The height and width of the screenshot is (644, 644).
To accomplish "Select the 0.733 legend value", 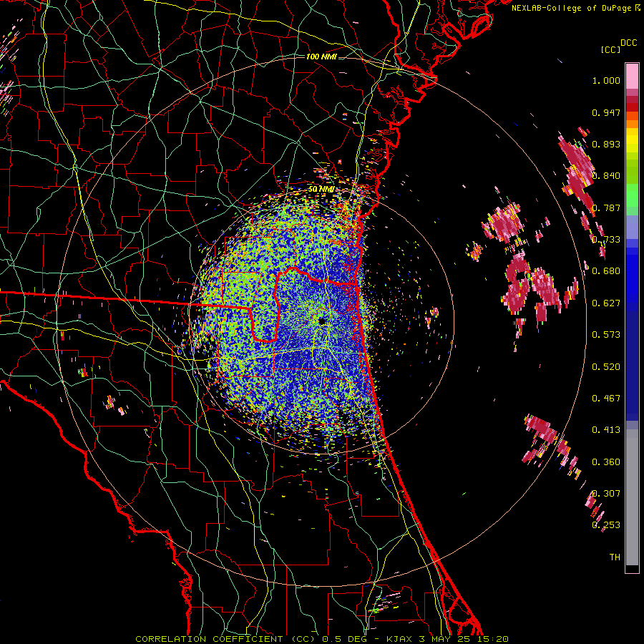I will coord(606,240).
